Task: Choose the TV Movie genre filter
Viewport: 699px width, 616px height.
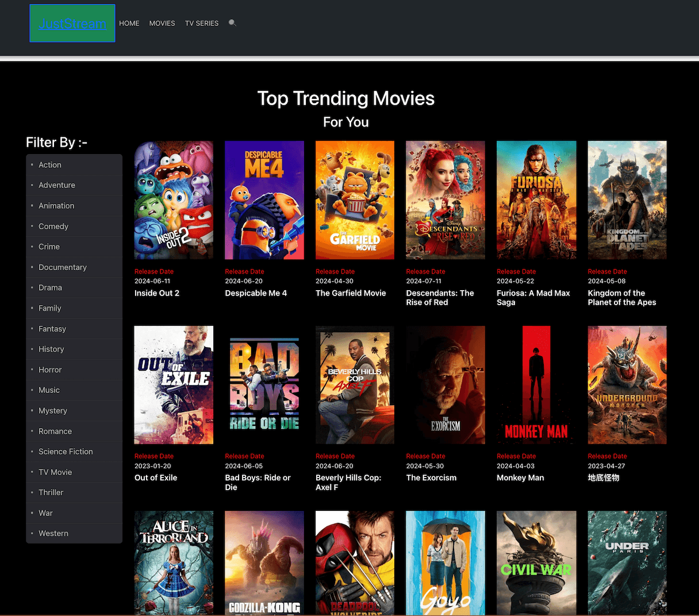Action: point(74,472)
